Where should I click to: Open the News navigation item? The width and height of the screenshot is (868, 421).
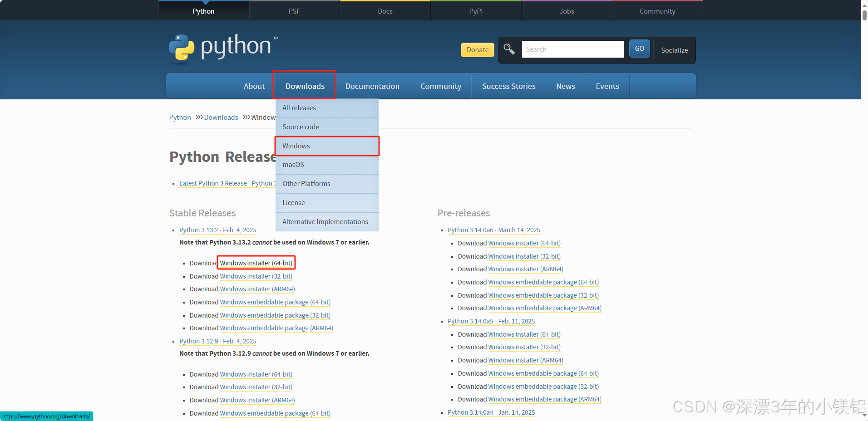(566, 86)
